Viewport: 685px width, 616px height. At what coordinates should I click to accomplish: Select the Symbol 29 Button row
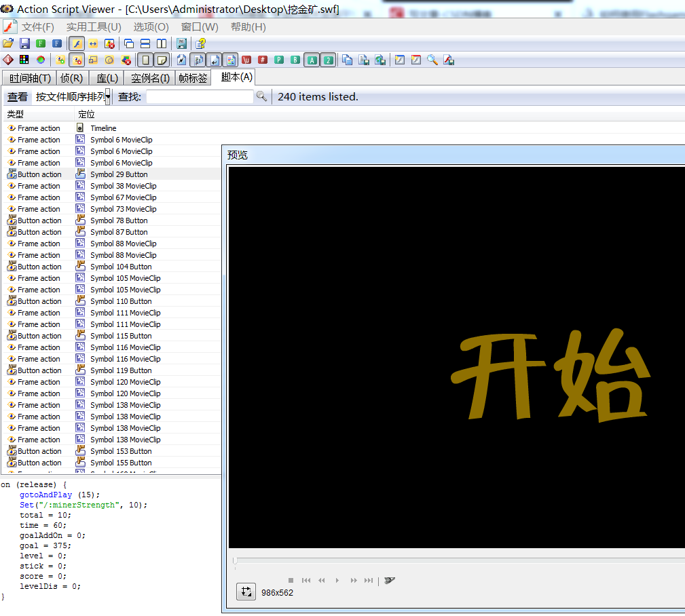coord(113,174)
